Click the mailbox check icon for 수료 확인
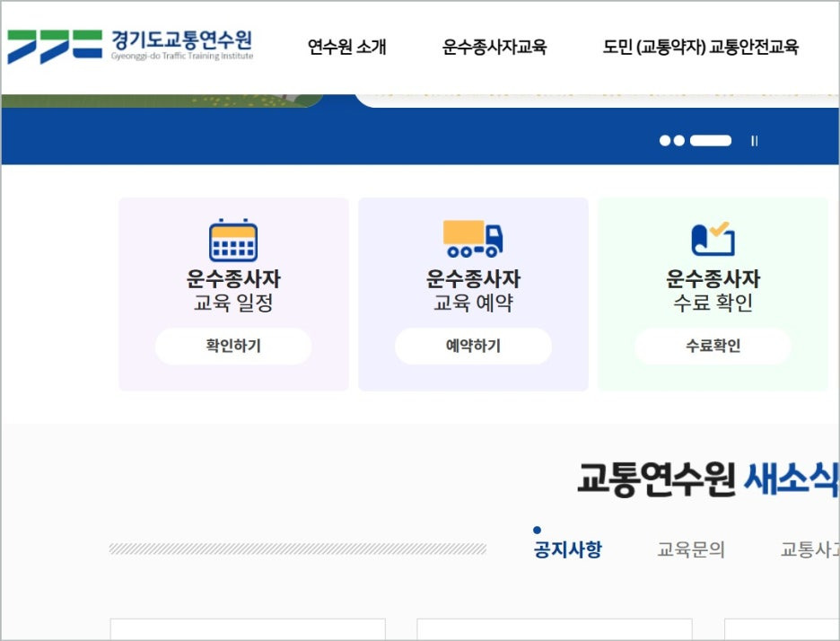This screenshot has width=840, height=641. tap(712, 237)
